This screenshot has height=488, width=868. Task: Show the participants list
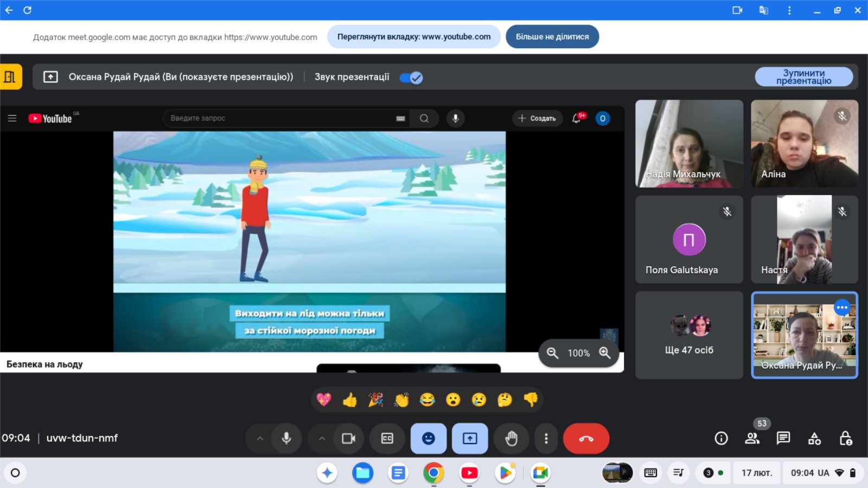pos(752,438)
